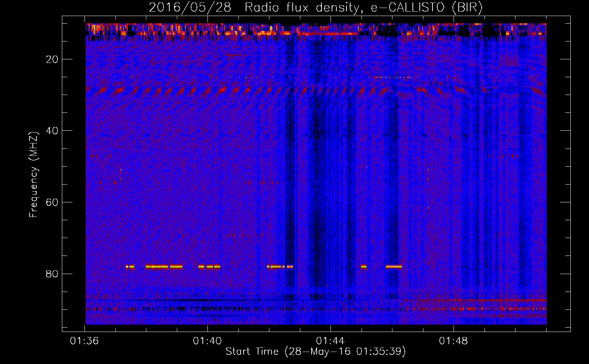
Task: Click the plot title 'Radio flux density, e-CALLISTO (BIR)'
Action: click(364, 7)
